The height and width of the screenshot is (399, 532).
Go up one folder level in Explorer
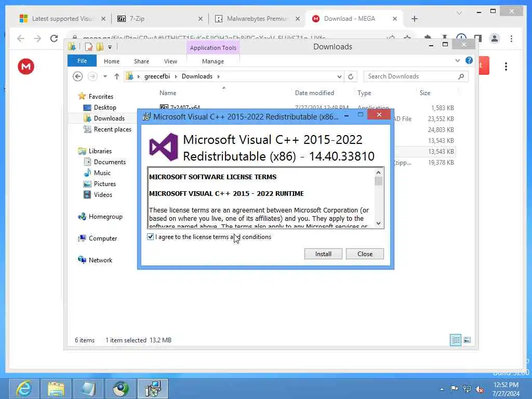point(117,76)
